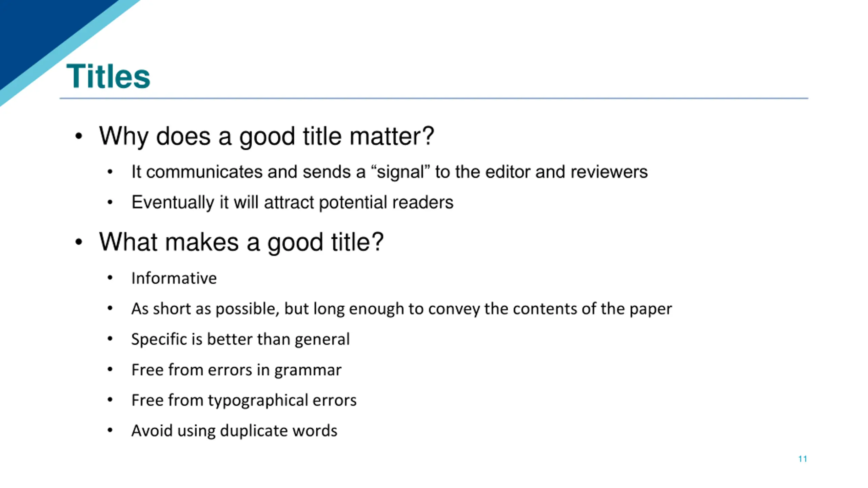Select the 'What makes a good title?' line
Screen dimensions: 868x488
pos(241,242)
